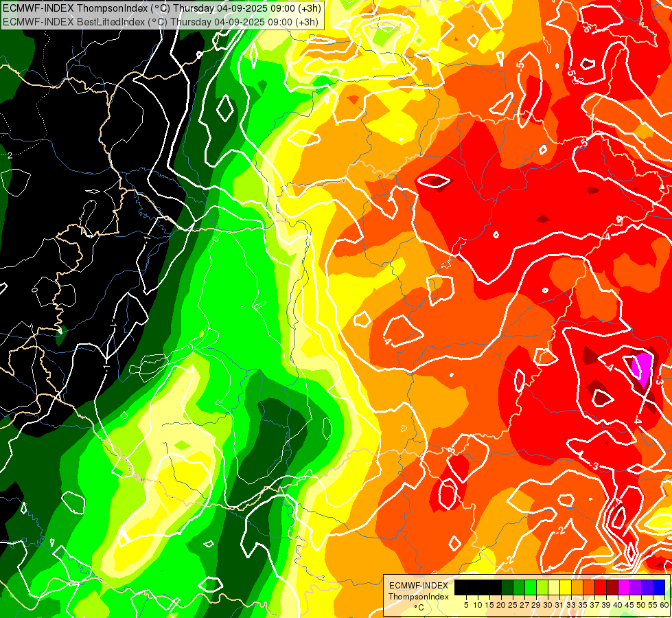Image resolution: width=672 pixels, height=618 pixels.
Task: Click the legend tick label '50'
Action: [x=642, y=605]
